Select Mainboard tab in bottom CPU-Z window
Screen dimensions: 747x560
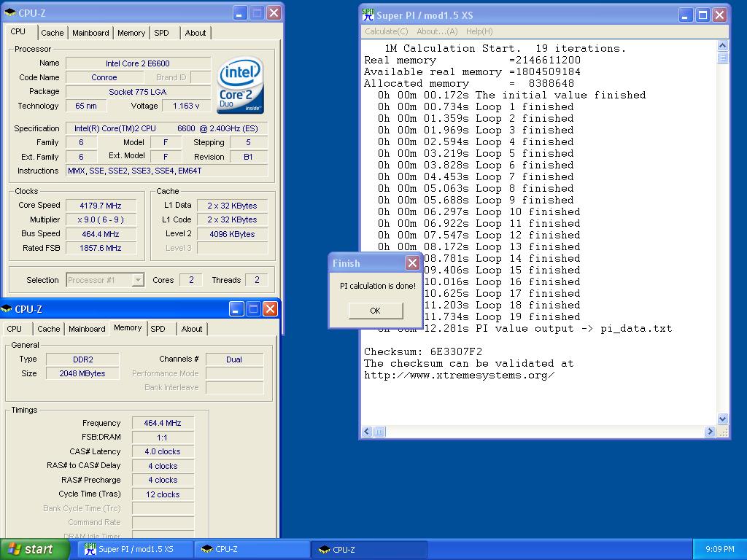point(87,329)
